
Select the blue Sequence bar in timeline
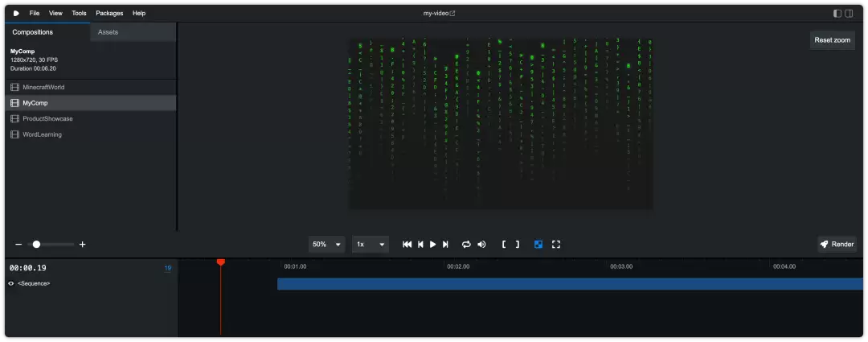[x=570, y=284]
